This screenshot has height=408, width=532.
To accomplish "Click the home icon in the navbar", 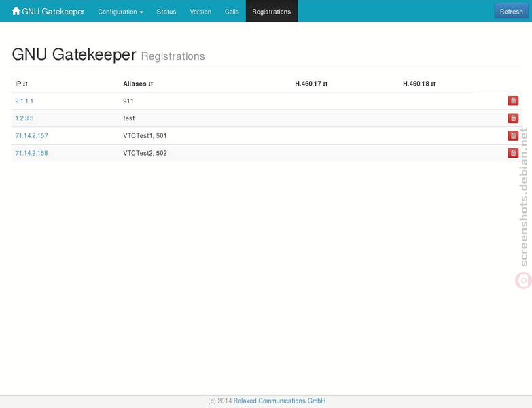I will tap(16, 11).
